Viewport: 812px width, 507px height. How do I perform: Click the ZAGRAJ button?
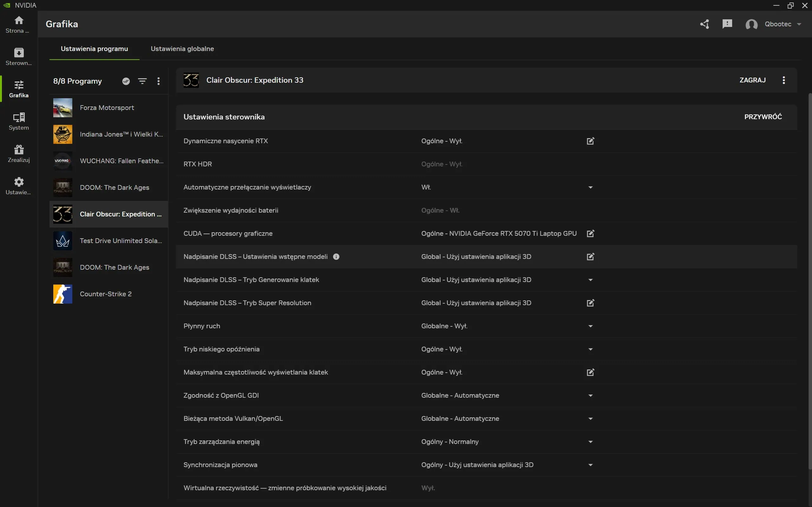click(752, 80)
